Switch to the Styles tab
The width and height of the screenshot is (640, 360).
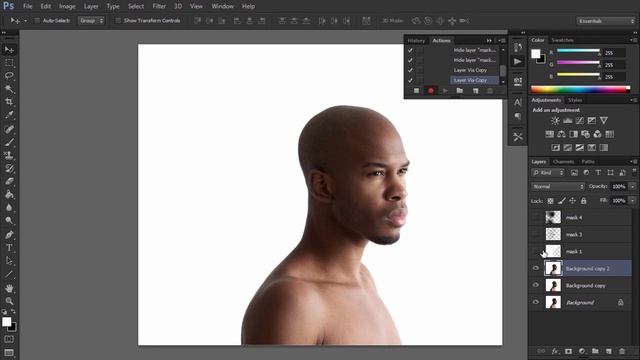pyautogui.click(x=575, y=100)
